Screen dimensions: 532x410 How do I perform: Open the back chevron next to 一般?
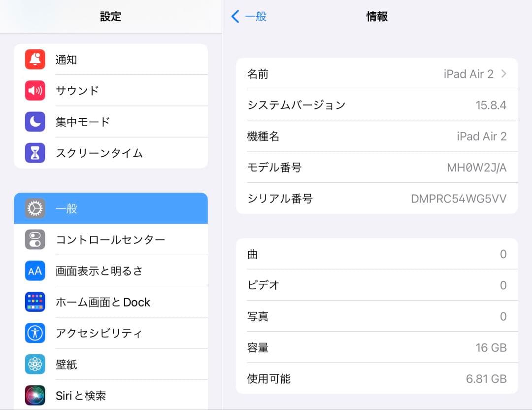pos(235,16)
